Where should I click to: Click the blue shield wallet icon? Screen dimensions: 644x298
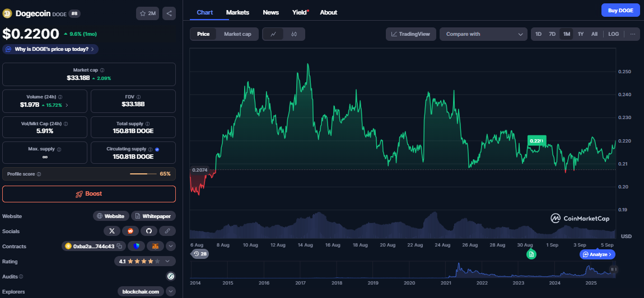[x=136, y=247]
